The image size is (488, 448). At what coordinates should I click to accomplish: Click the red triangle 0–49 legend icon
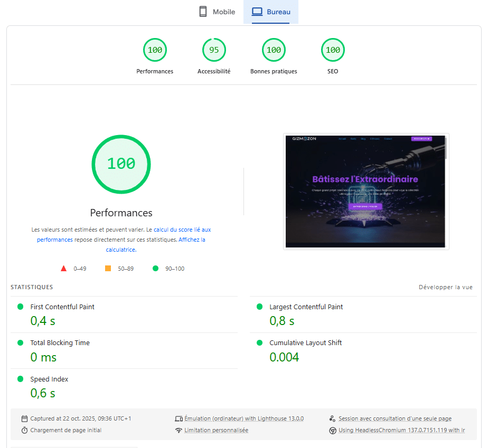point(64,269)
